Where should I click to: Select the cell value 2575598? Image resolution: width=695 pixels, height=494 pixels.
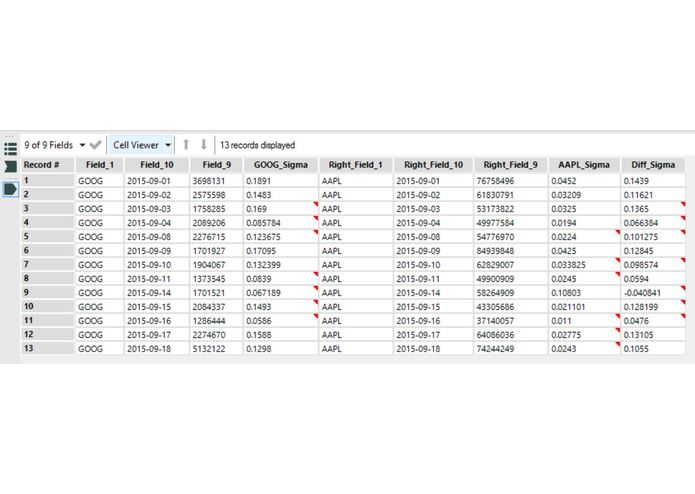tap(216, 195)
